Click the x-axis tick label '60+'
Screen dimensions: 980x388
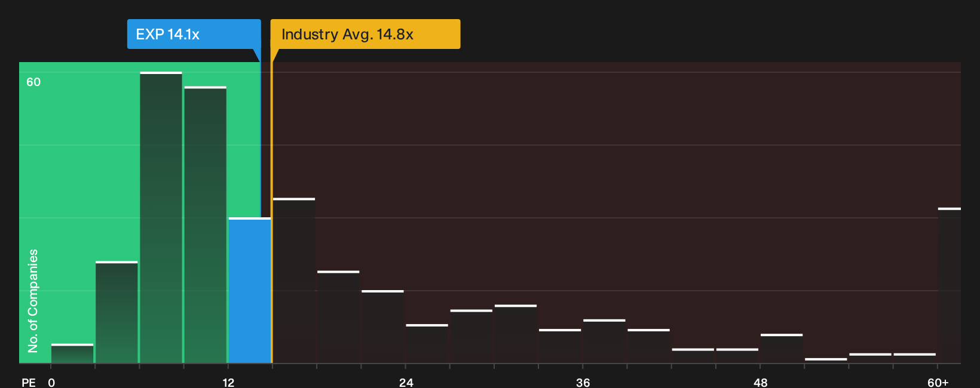(x=938, y=383)
